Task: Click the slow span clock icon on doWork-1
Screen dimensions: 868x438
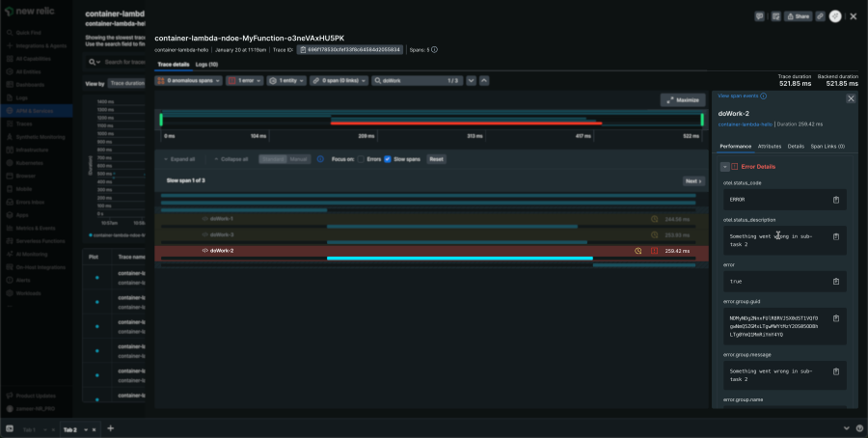Action: pyautogui.click(x=654, y=219)
